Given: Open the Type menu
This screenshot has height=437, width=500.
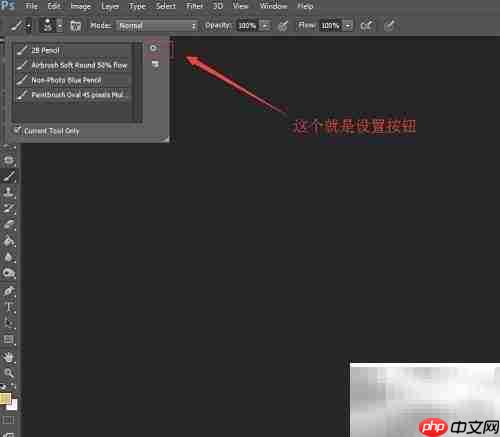Looking at the screenshot, I should tap(137, 6).
